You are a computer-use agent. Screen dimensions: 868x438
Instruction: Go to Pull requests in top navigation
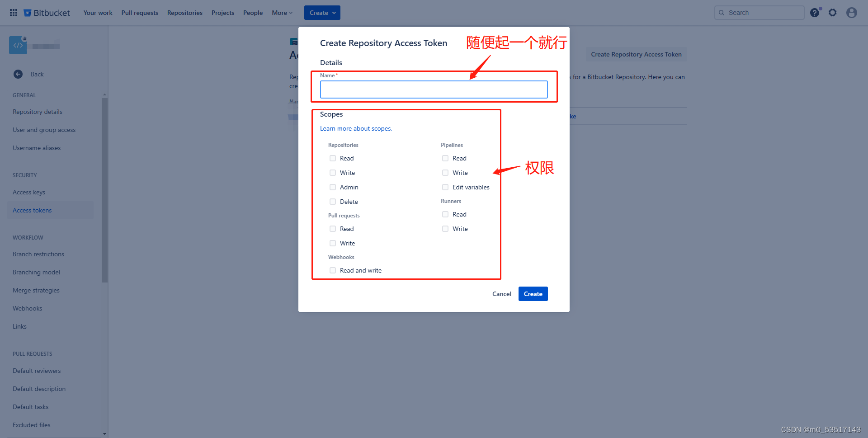pyautogui.click(x=139, y=12)
